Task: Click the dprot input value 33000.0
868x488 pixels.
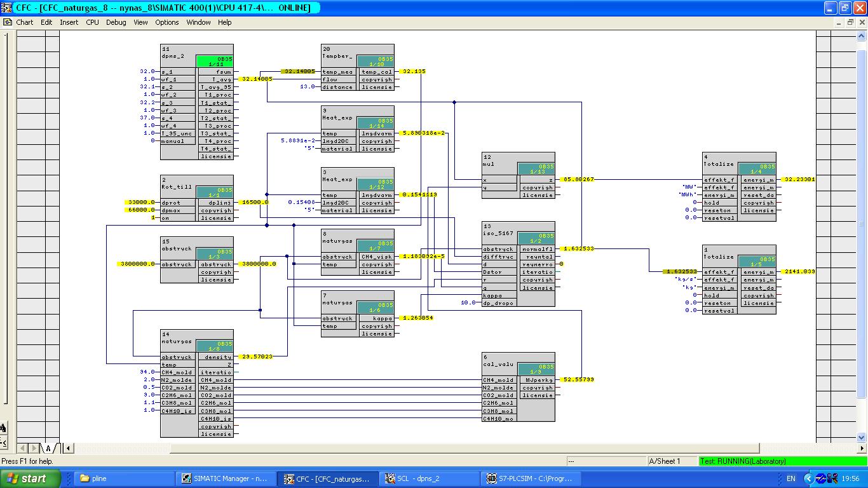Action: 140,202
